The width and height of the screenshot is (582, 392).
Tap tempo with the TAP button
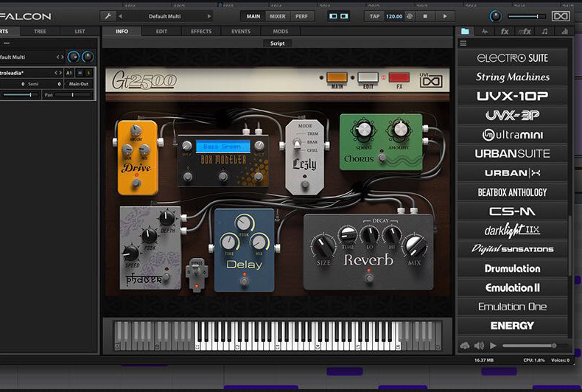pos(374,16)
